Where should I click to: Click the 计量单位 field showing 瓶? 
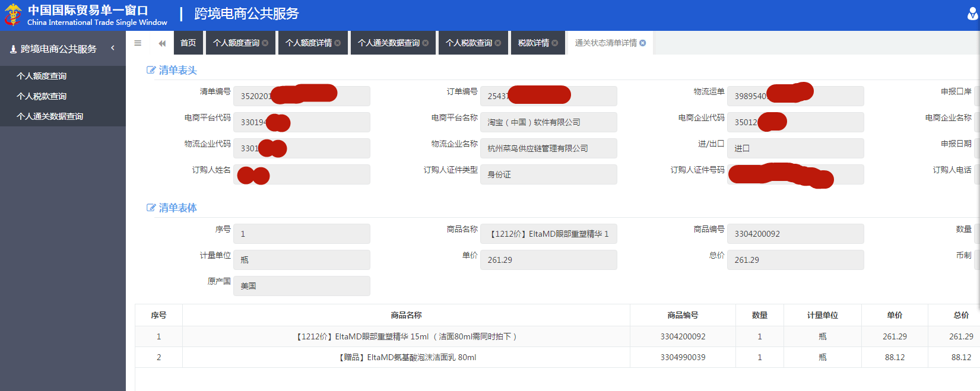302,260
